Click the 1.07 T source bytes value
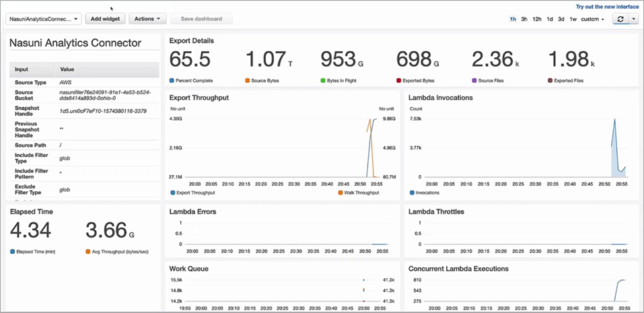 tap(269, 59)
